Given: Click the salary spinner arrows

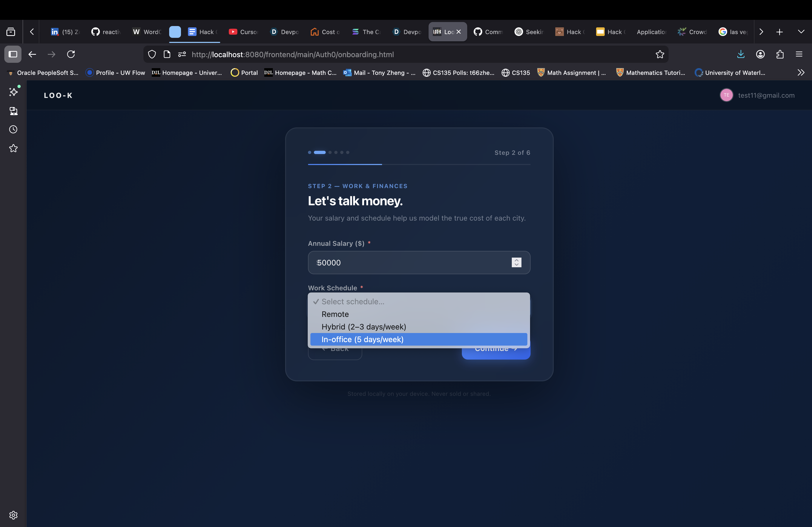Looking at the screenshot, I should pos(516,262).
